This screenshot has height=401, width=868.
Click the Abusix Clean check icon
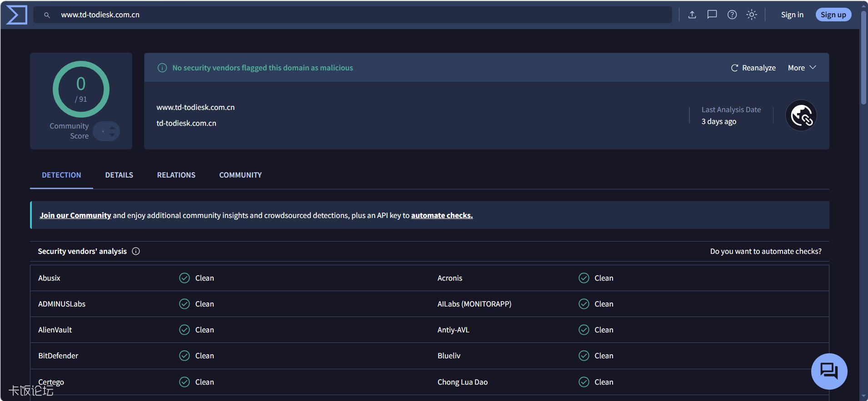point(185,278)
